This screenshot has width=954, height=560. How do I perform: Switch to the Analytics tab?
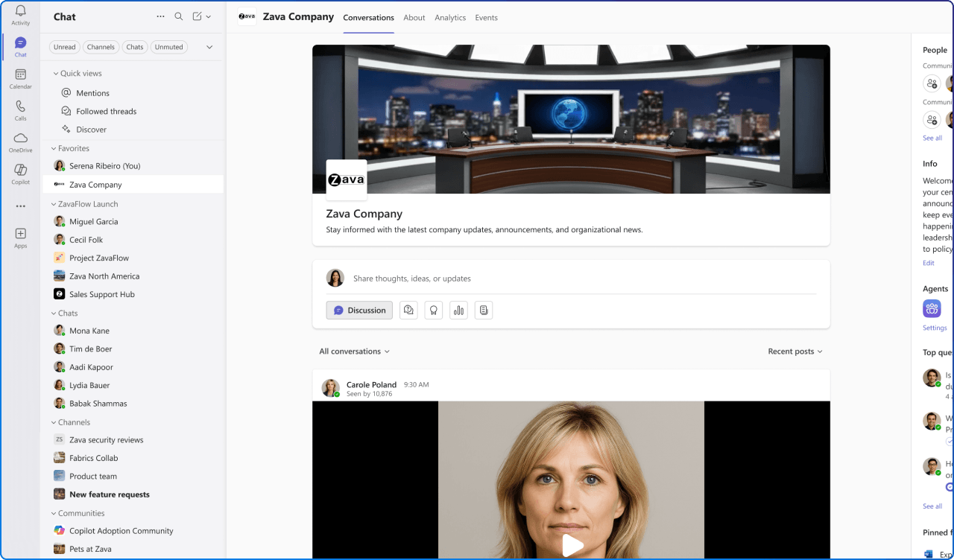click(450, 18)
